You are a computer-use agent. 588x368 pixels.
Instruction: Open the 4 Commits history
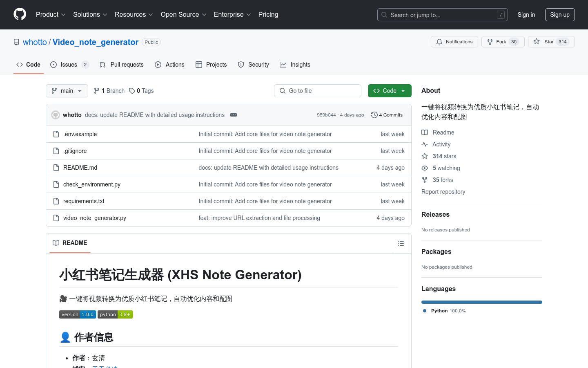coord(387,115)
